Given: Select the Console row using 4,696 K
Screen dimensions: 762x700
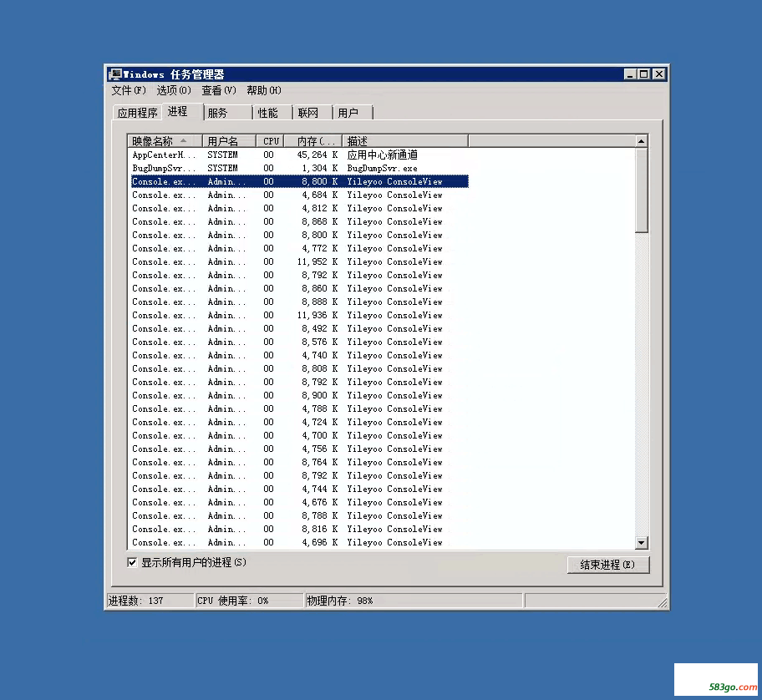Looking at the screenshot, I should (300, 542).
